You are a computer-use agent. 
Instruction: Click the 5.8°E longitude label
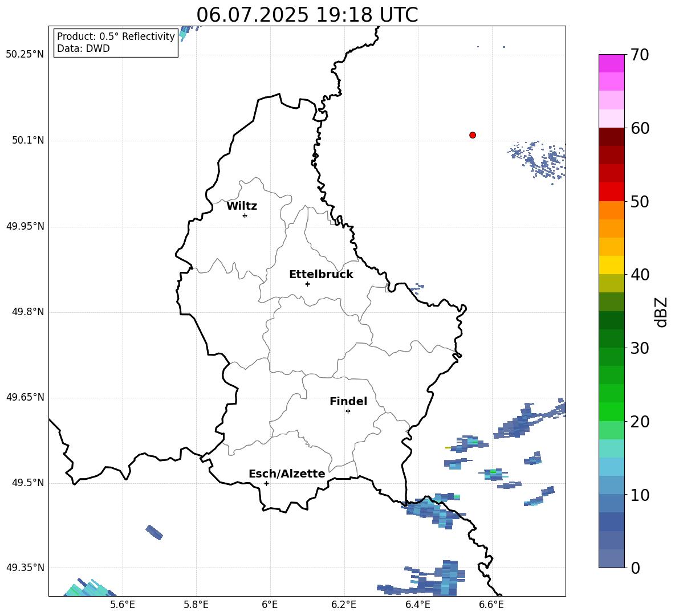[196, 605]
